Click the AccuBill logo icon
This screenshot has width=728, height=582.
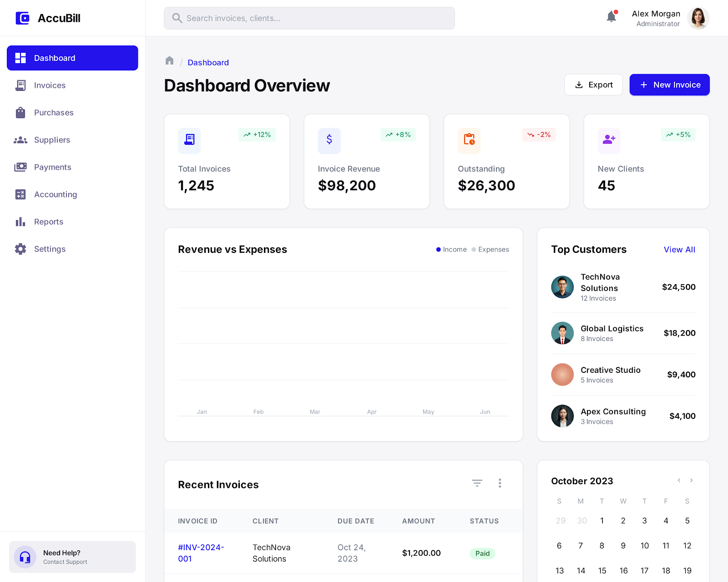[x=22, y=18]
